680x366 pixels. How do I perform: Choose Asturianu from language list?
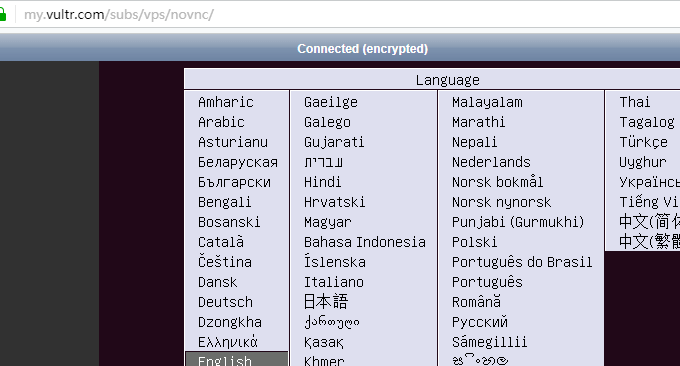point(233,142)
